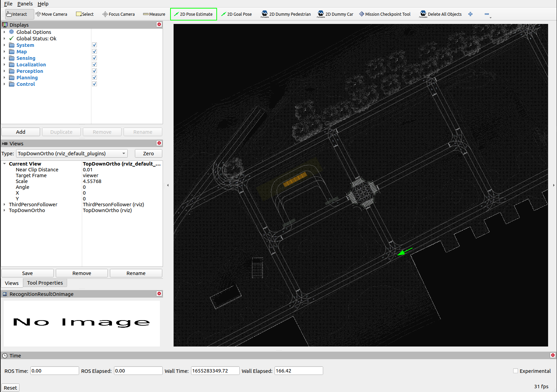
Task: Select the Mission Checkpoint Tool
Action: coord(385,14)
